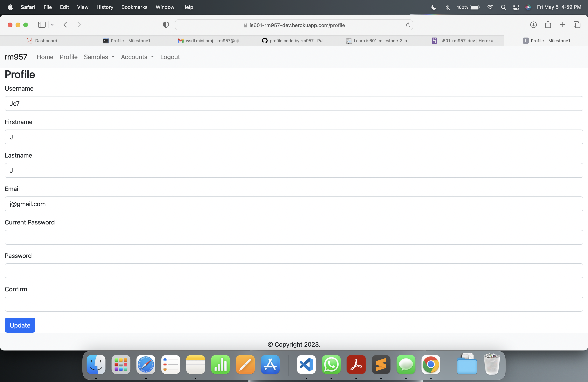Image resolution: width=588 pixels, height=382 pixels.
Task: Switch to the is601-rm957-dev Heroku tab
Action: click(x=462, y=40)
